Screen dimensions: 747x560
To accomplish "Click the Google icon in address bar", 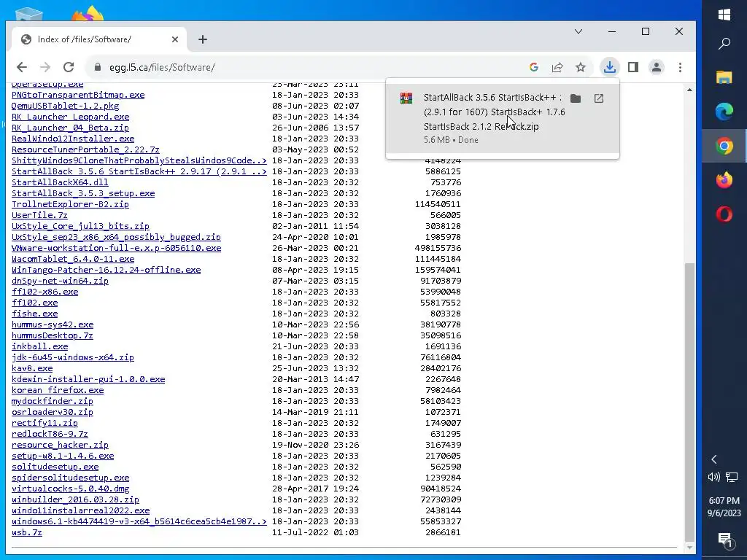I will [533, 67].
